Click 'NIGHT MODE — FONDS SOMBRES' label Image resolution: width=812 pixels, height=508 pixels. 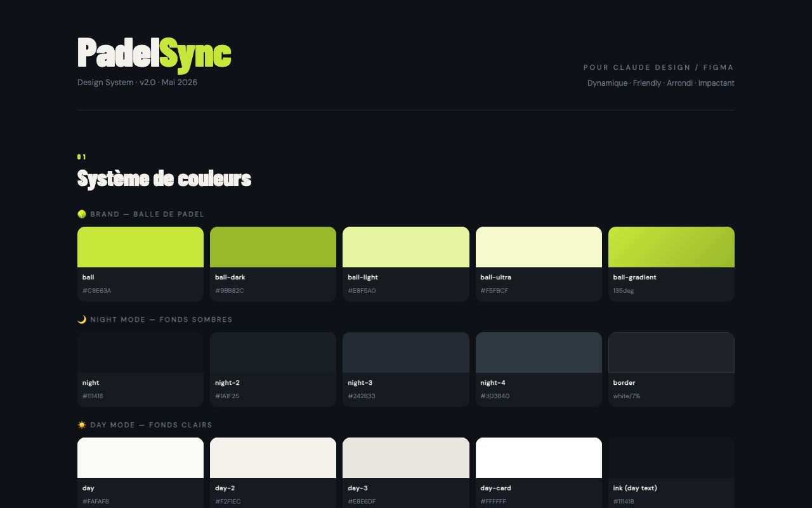tap(162, 319)
